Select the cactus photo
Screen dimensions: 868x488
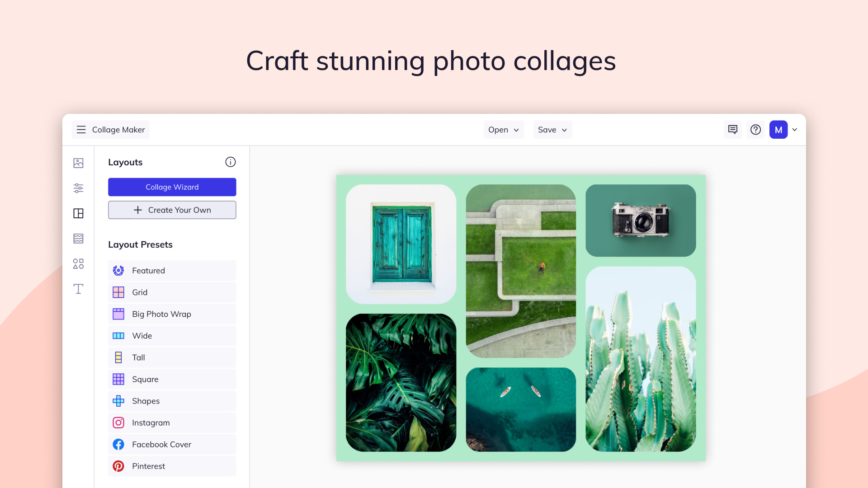(641, 359)
